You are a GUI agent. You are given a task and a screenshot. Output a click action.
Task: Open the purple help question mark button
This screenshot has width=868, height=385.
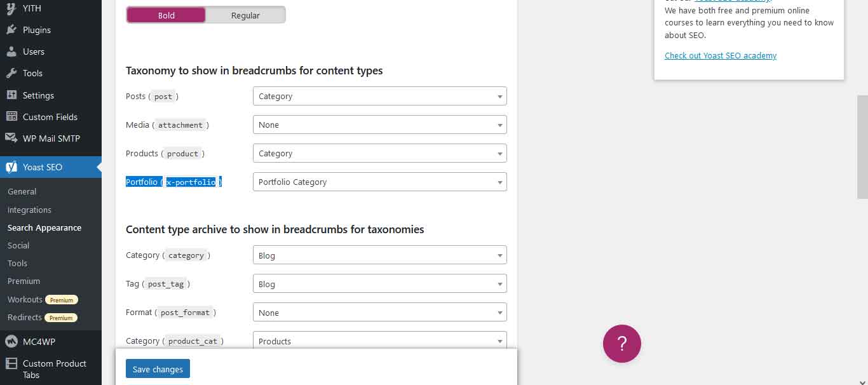coord(622,344)
